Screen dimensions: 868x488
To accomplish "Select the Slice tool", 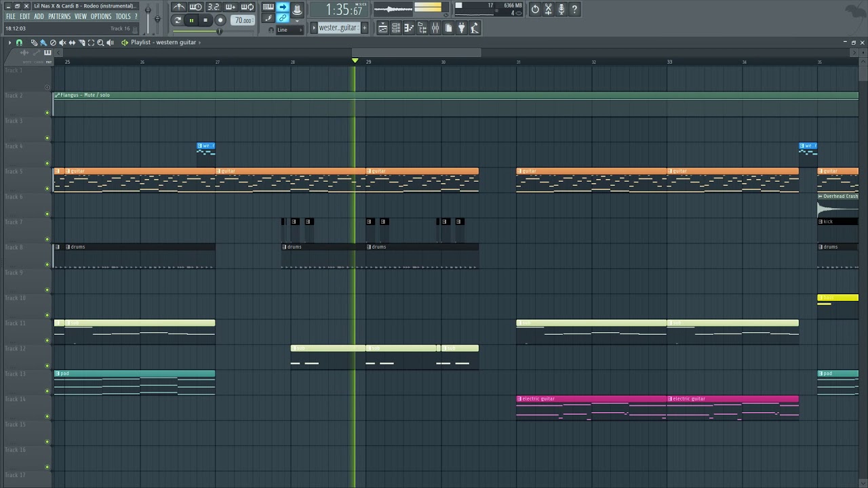I will click(x=81, y=43).
